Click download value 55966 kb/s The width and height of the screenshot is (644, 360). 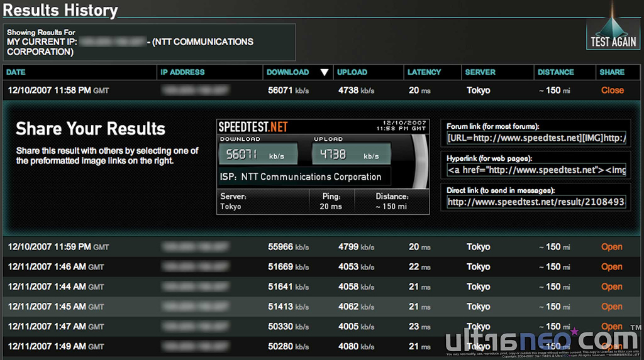pos(288,247)
